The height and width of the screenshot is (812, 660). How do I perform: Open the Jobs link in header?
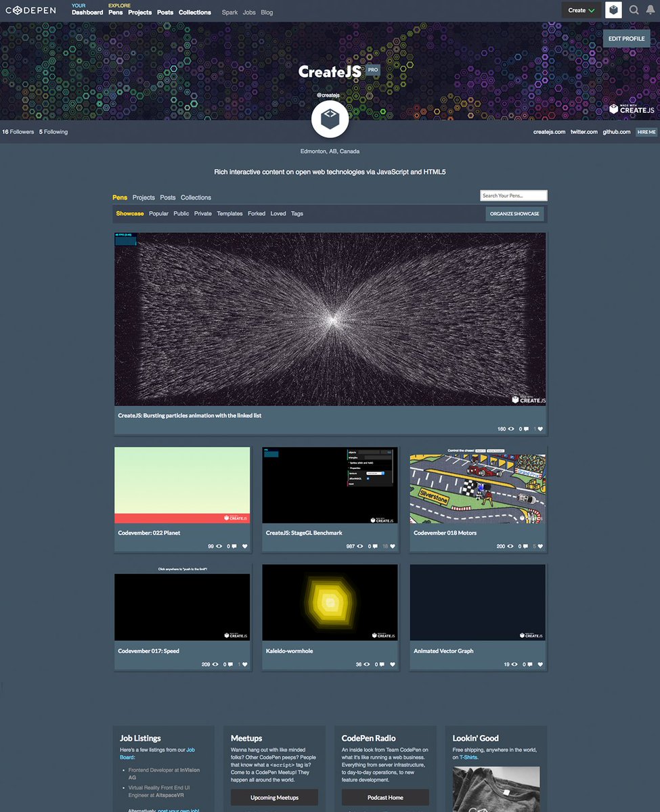point(249,12)
